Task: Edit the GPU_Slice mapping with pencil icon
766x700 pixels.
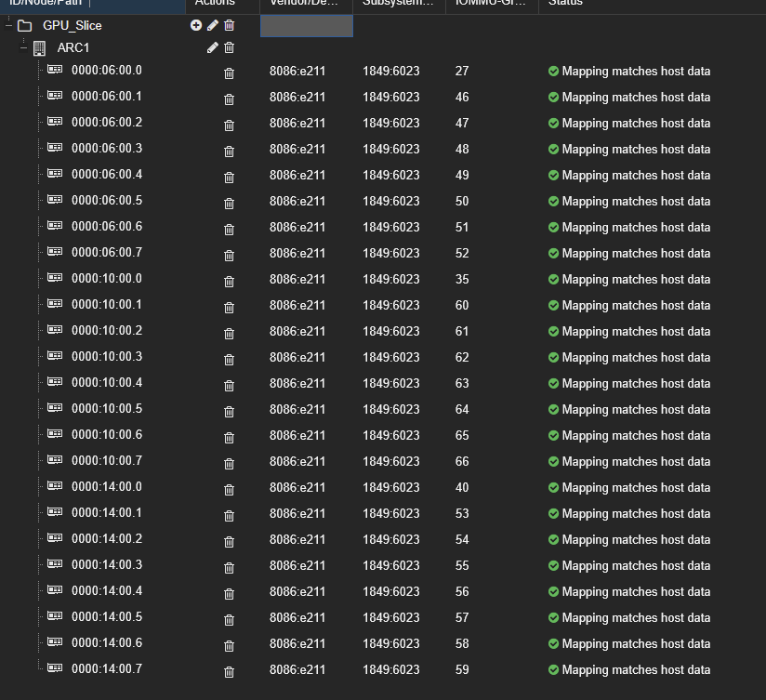Action: coord(213,25)
